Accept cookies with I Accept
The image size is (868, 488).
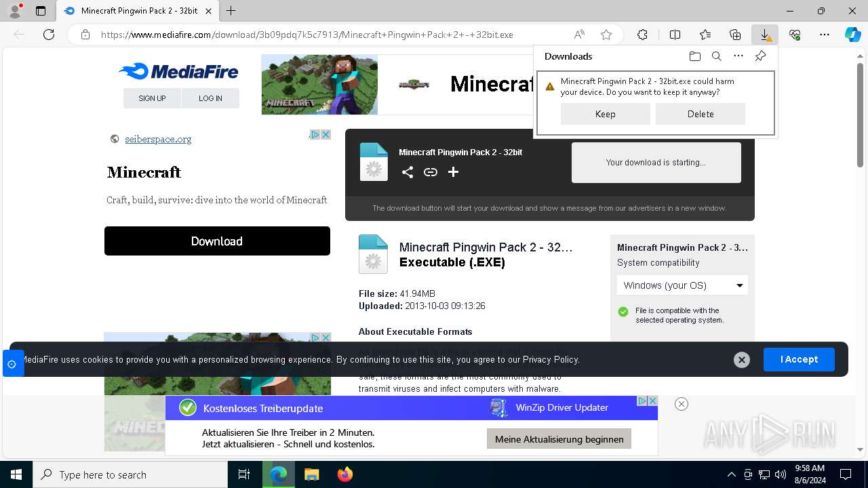pyautogui.click(x=799, y=359)
